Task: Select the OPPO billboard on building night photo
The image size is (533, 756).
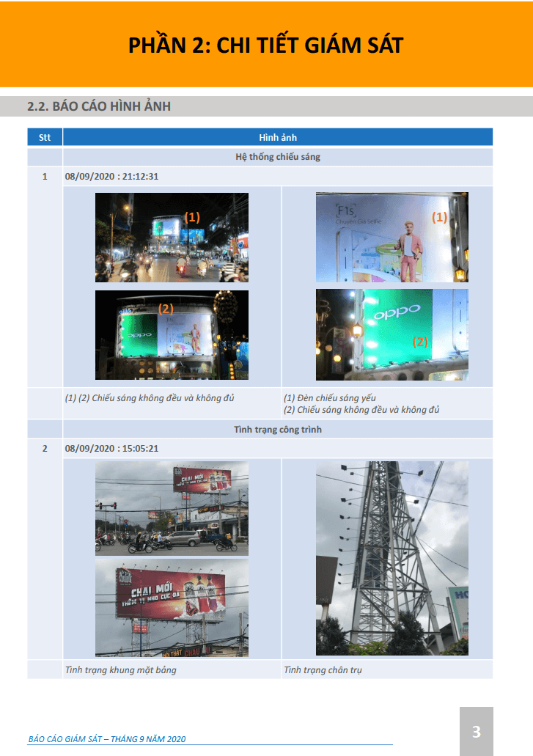Action: (x=172, y=334)
